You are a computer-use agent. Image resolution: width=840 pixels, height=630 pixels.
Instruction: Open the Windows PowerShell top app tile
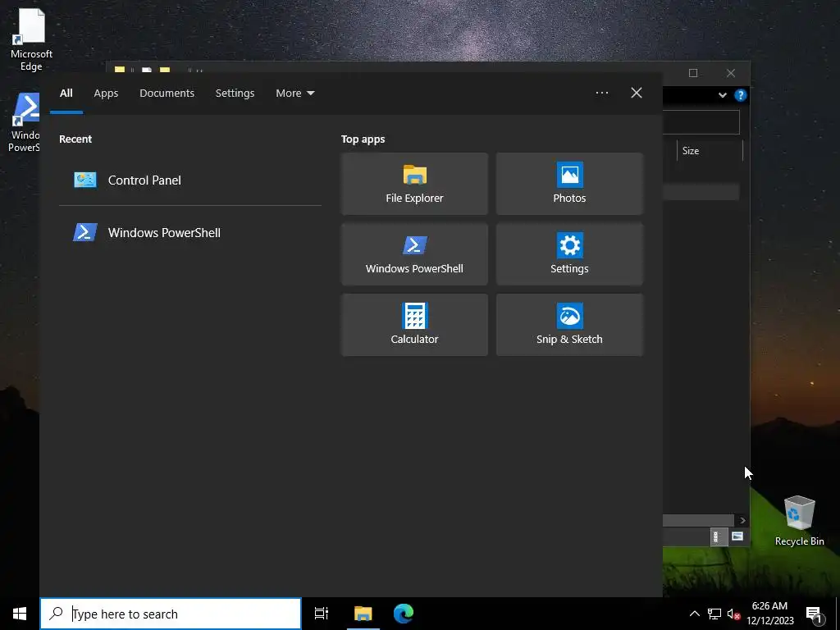[x=414, y=254]
